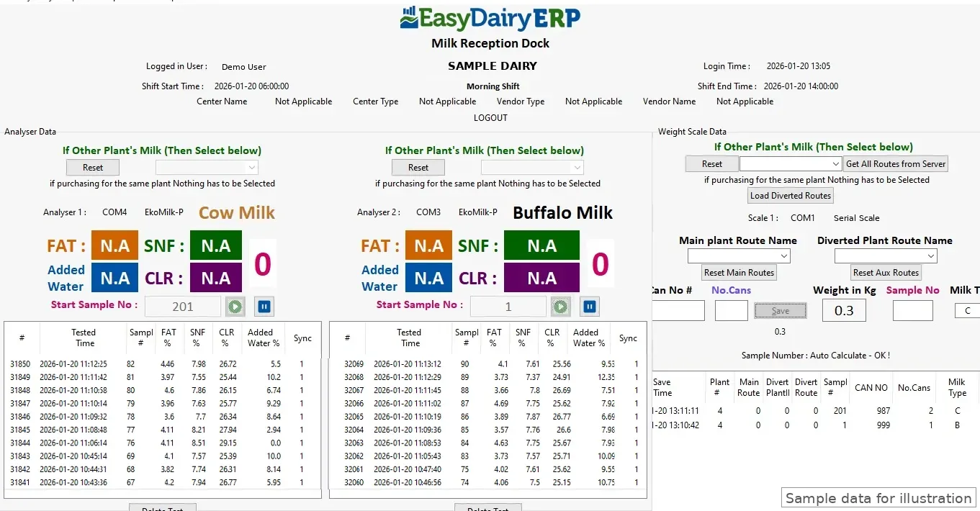Save the weight scale entry
980x511 pixels.
[x=781, y=310]
